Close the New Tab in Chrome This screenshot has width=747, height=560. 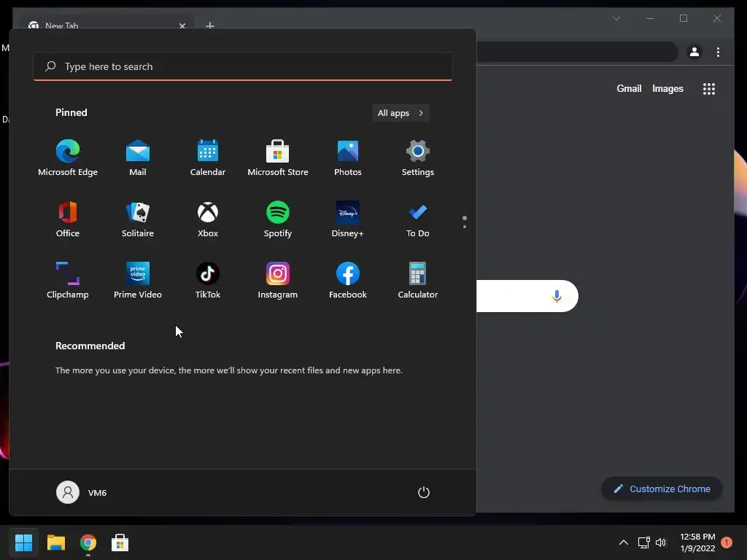pos(182,26)
